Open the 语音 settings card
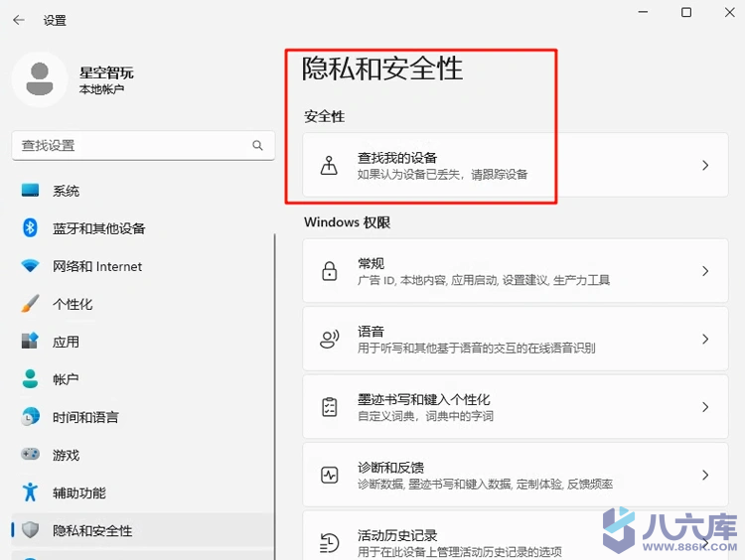The width and height of the screenshot is (745, 560). (516, 339)
